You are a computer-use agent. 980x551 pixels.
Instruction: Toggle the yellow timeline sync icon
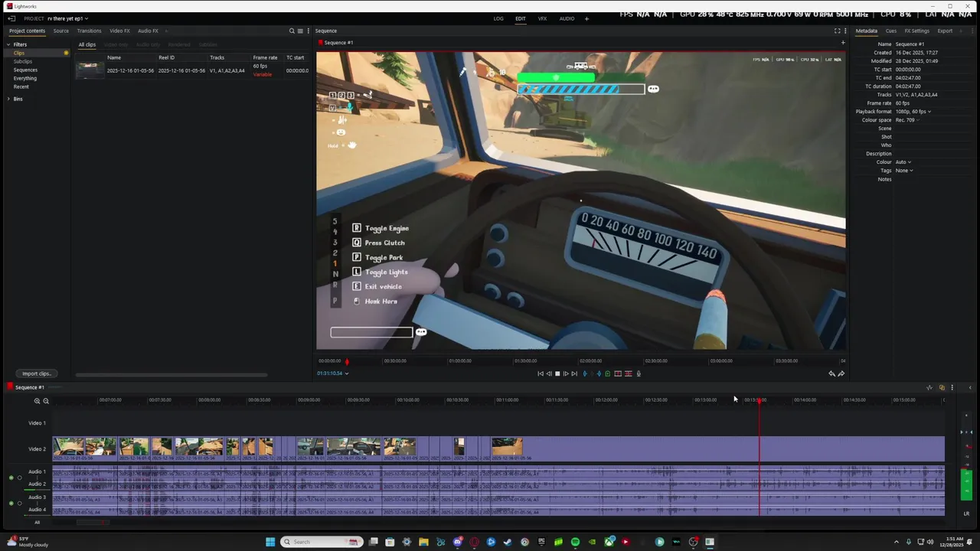(x=942, y=387)
